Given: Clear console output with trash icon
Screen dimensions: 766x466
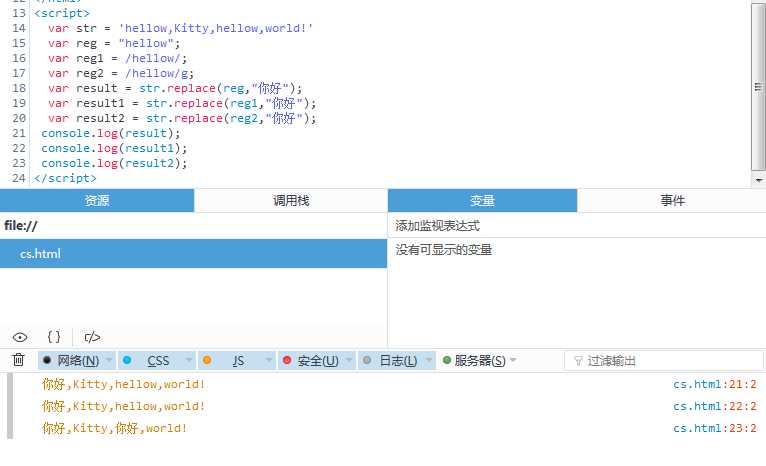Looking at the screenshot, I should (19, 360).
